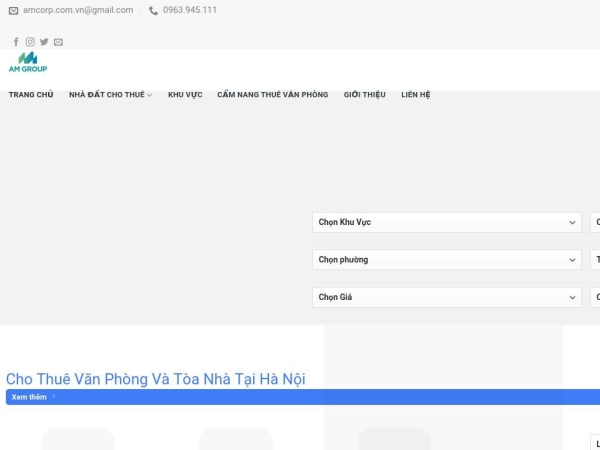Screen dimensions: 600x450
Task: Click the Facebook icon in header
Action: pos(16,42)
